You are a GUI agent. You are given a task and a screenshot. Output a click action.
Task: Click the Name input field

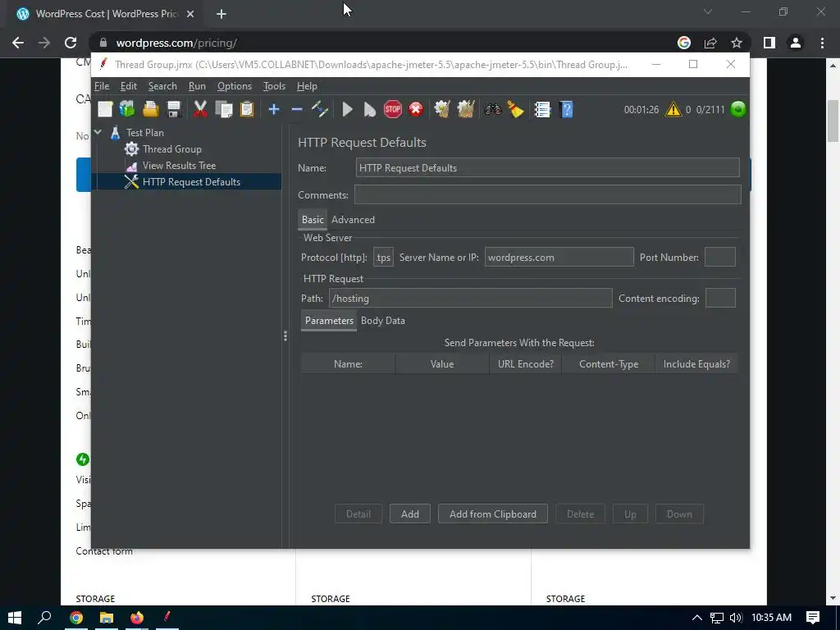coord(547,167)
